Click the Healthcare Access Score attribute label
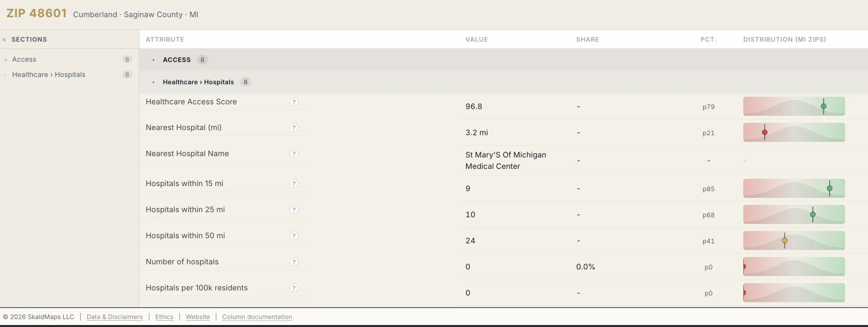Screen dimensions: 868x327 click(191, 102)
